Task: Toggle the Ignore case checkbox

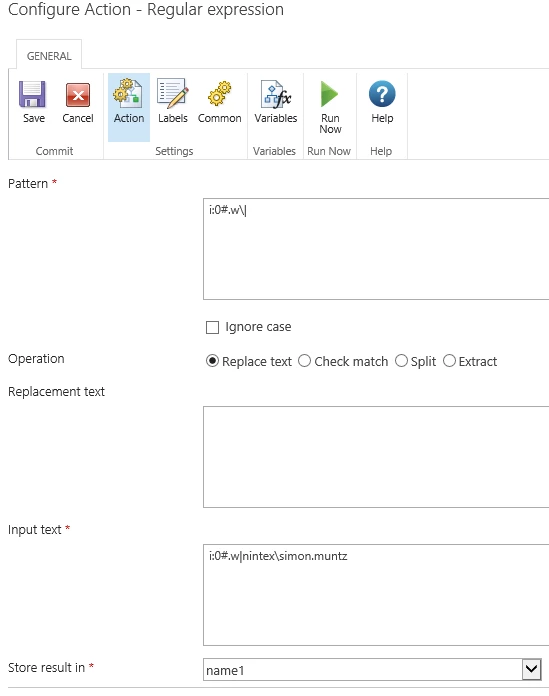Action: [213, 328]
